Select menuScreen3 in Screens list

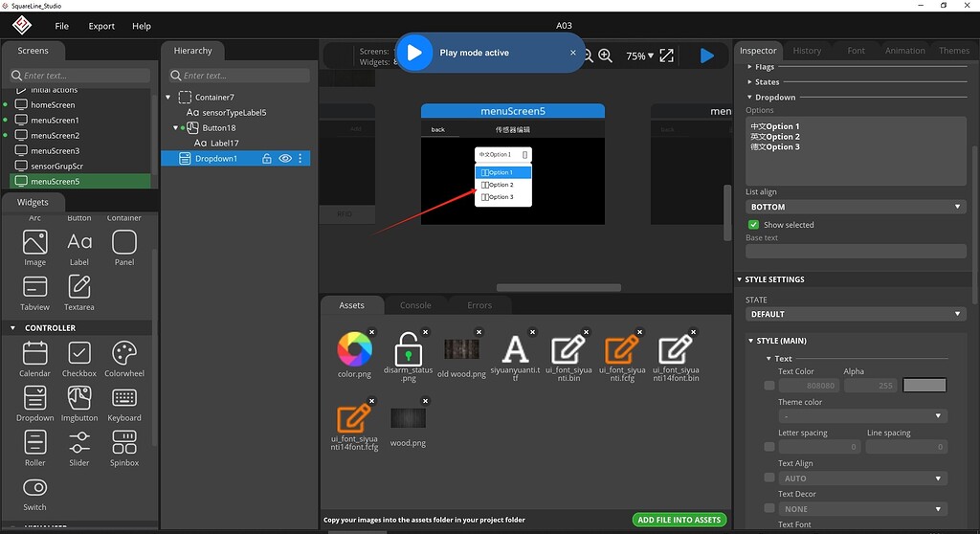[x=55, y=151]
